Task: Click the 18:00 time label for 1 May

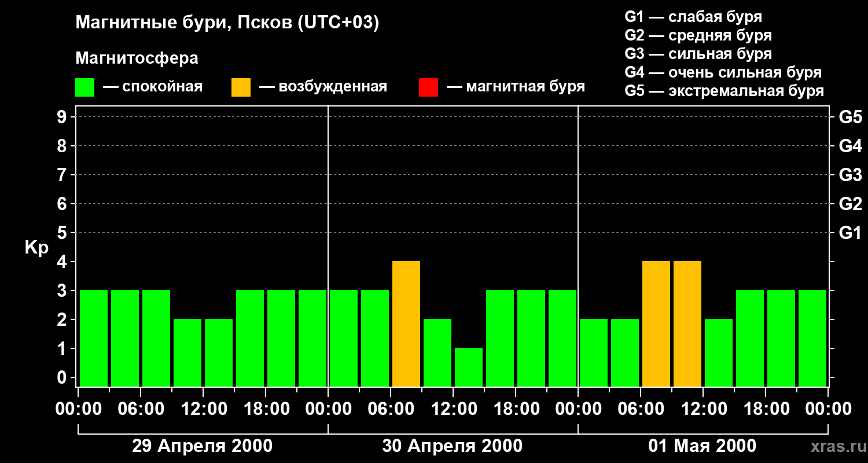Action: 766,409
